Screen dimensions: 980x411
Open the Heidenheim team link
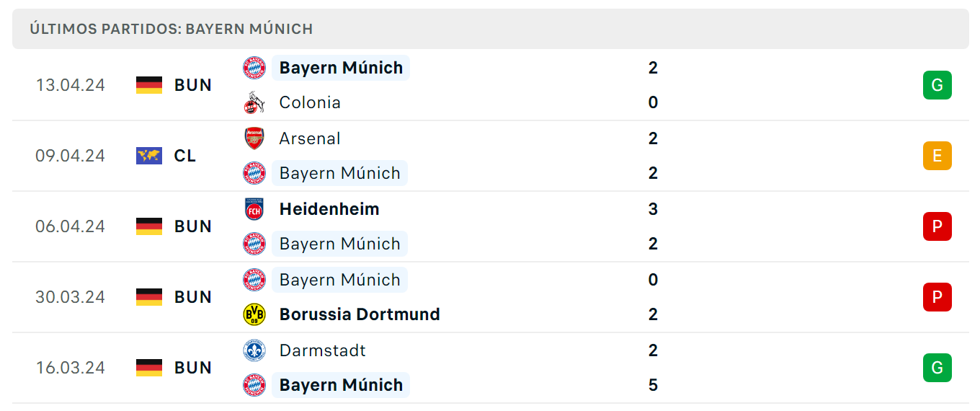[329, 209]
